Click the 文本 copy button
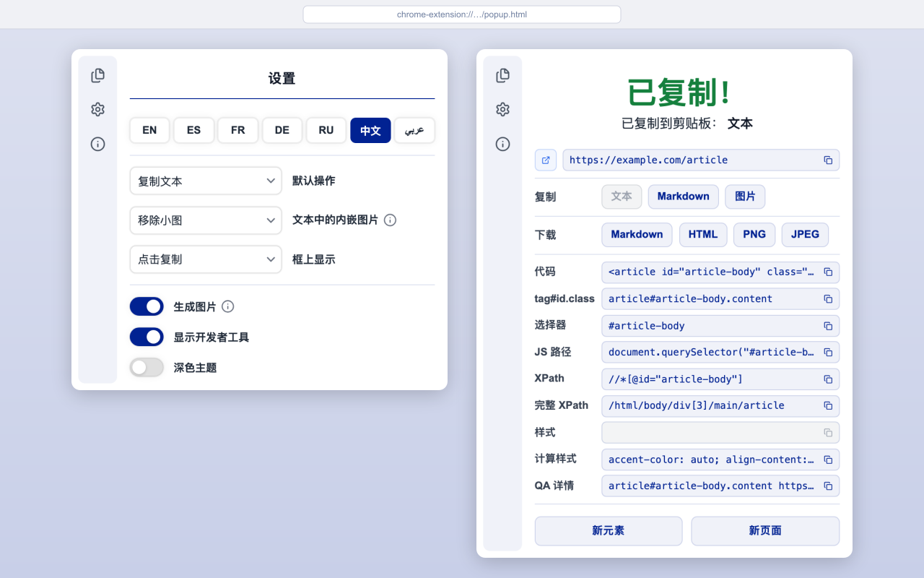 tap(622, 197)
